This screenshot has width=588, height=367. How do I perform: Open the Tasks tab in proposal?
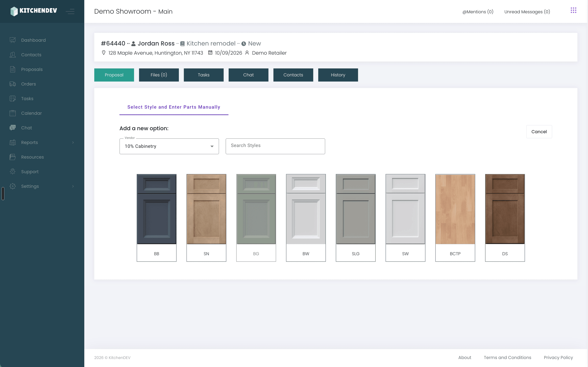(203, 75)
